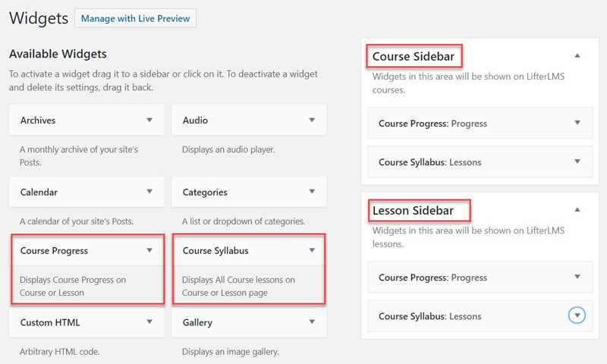Select the Custom HTML widget title
The image size is (607, 364).
[x=50, y=322]
